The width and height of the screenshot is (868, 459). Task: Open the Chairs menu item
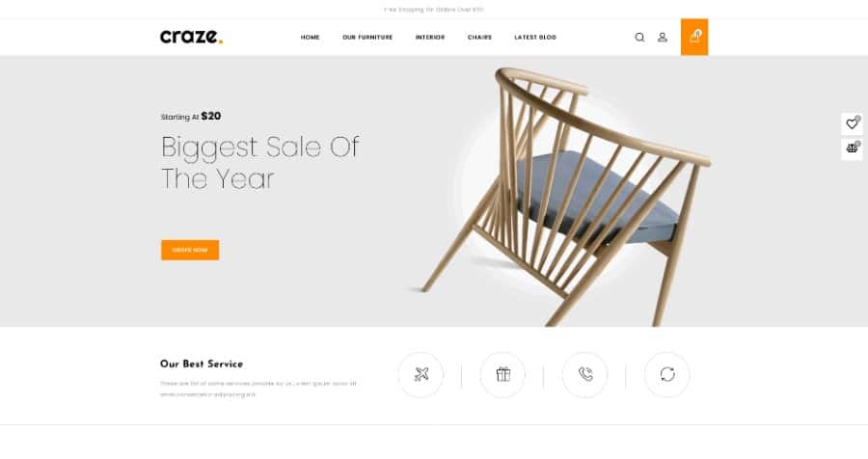[479, 37]
